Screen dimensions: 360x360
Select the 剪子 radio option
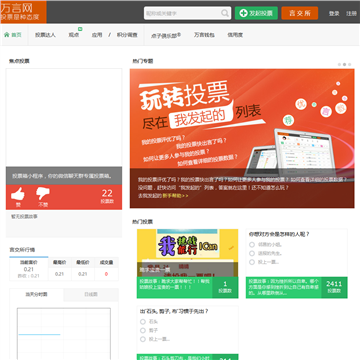(143, 330)
